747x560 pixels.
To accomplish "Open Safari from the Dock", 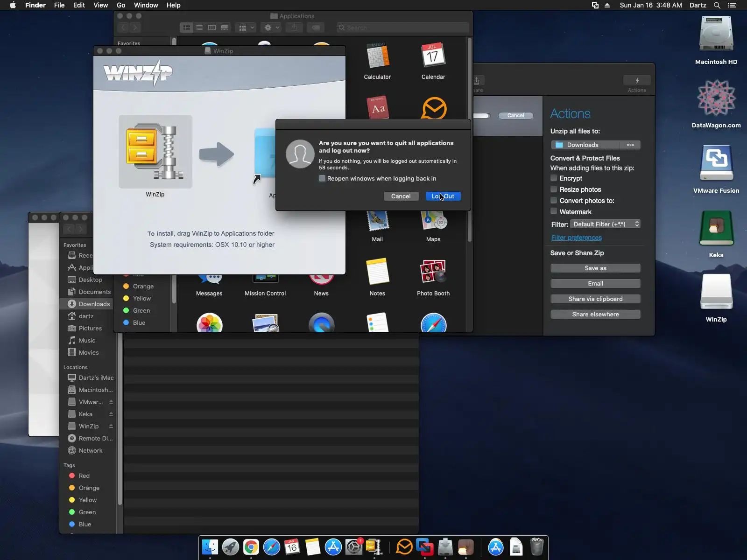I will coord(272,547).
